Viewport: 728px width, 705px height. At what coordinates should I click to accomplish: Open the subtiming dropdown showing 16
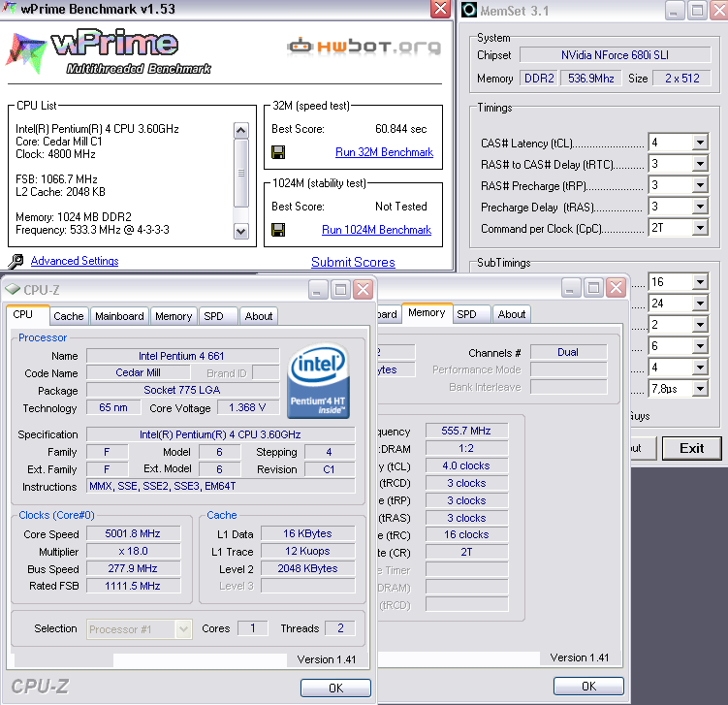click(700, 281)
